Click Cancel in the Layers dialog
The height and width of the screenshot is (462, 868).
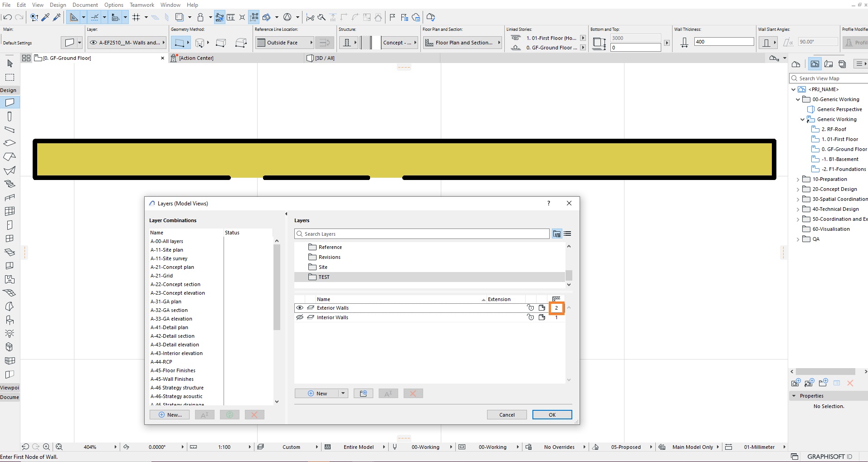pos(507,415)
